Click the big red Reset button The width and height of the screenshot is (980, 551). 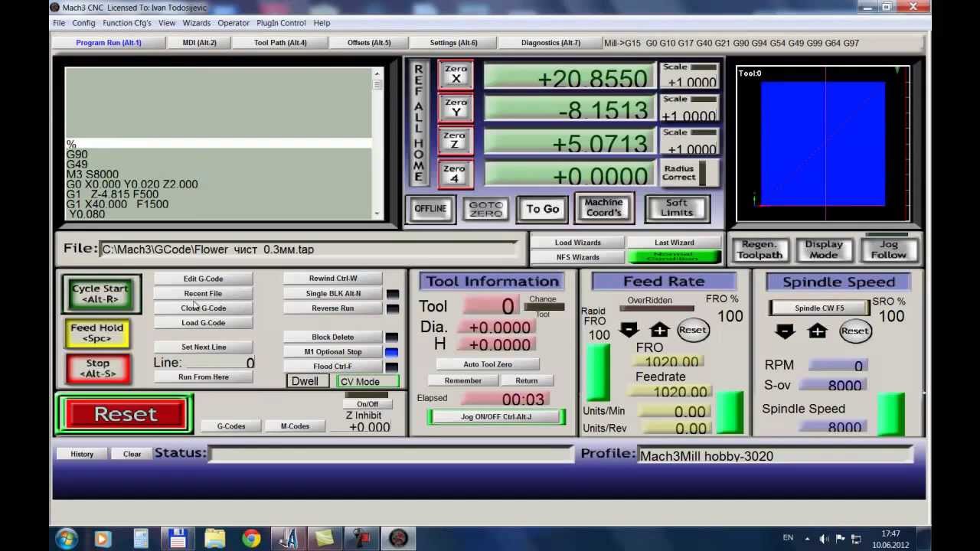[125, 414]
